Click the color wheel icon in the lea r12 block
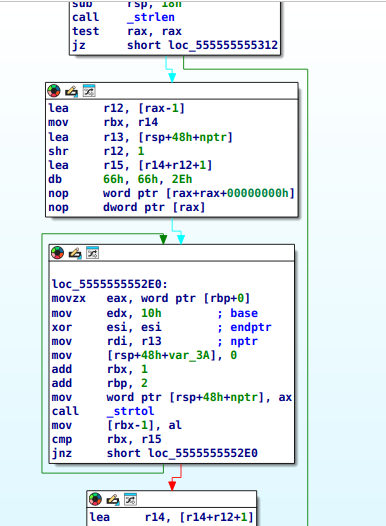The height and width of the screenshot is (526, 386). [54, 91]
